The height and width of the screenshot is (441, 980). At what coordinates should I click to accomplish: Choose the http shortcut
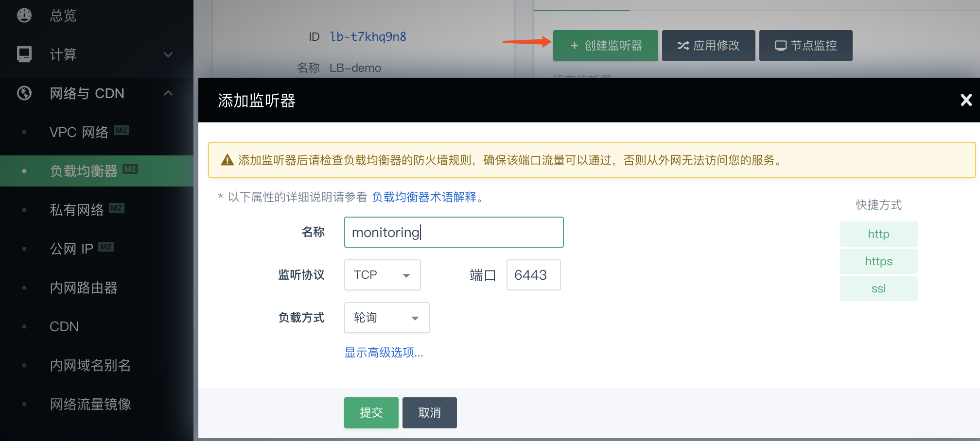coord(879,234)
